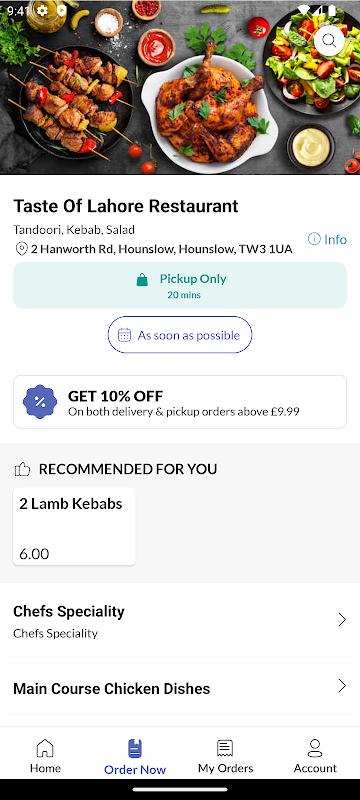
Task: Open the GET 10% OFF offer
Action: tap(180, 402)
